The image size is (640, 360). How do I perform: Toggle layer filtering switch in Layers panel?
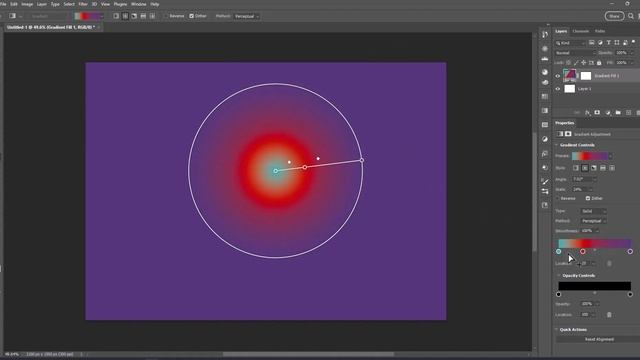[x=633, y=42]
